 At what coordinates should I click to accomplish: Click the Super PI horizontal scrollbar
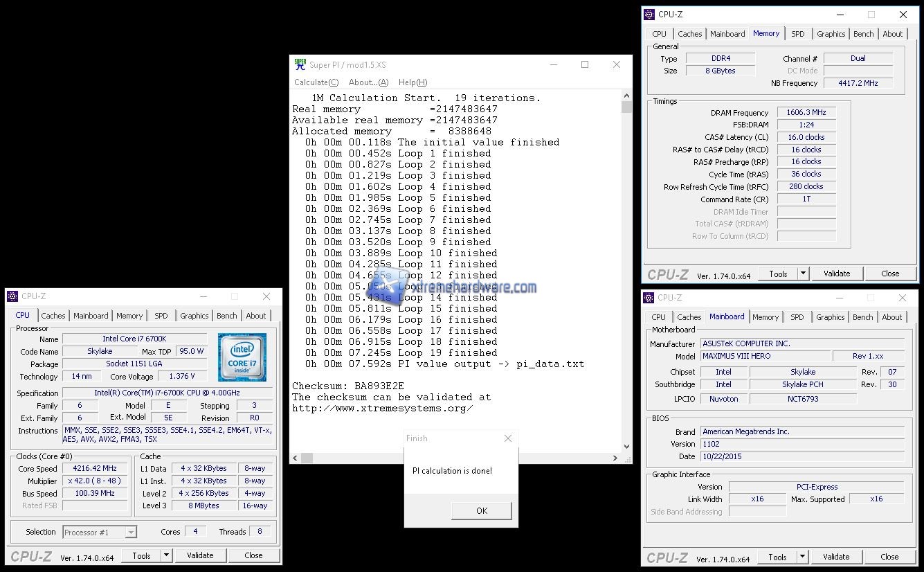tap(457, 458)
